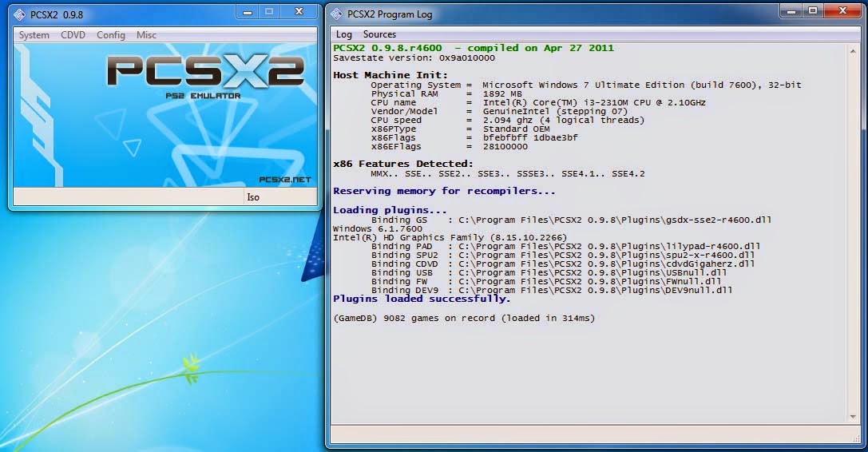This screenshot has width=868, height=452.
Task: Click the Iso status bar field
Action: [280, 196]
